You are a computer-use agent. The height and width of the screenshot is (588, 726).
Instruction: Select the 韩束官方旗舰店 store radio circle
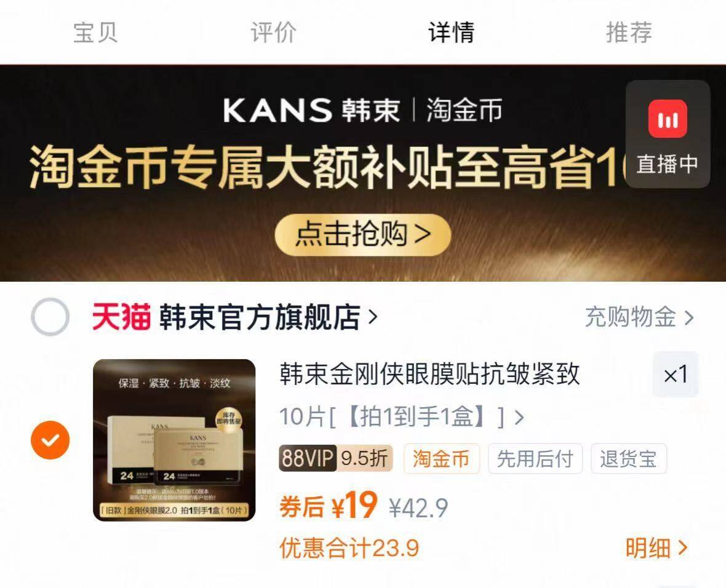50,317
